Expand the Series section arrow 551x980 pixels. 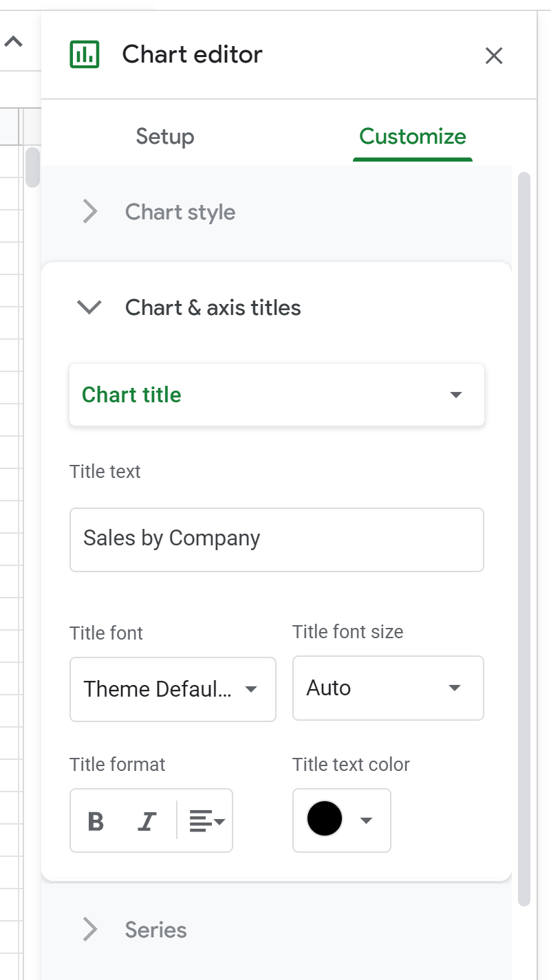[x=89, y=930]
